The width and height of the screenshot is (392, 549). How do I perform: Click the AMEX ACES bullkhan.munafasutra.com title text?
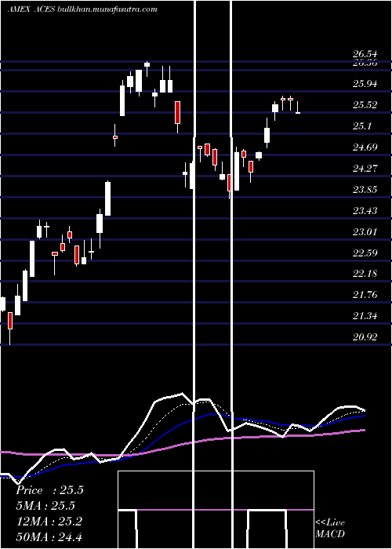click(82, 9)
